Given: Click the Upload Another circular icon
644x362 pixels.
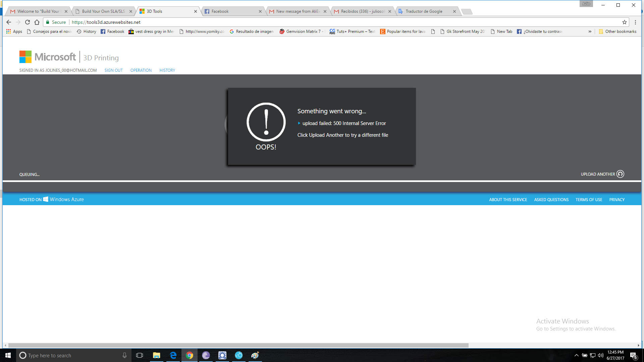Looking at the screenshot, I should click(620, 174).
